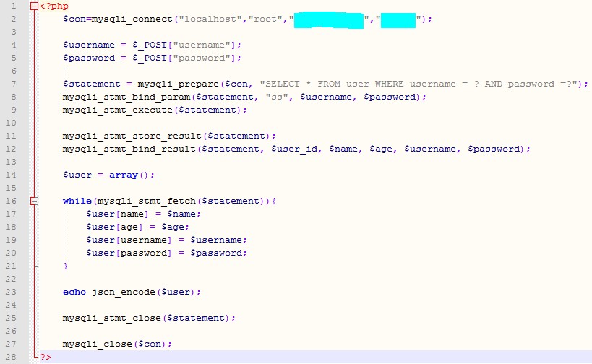Click json_encode($user) on line 23
The width and height of the screenshot is (592, 364).
(x=143, y=292)
